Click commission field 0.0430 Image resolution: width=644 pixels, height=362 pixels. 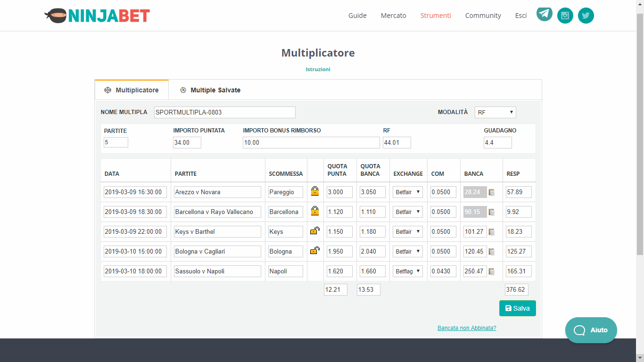(443, 271)
